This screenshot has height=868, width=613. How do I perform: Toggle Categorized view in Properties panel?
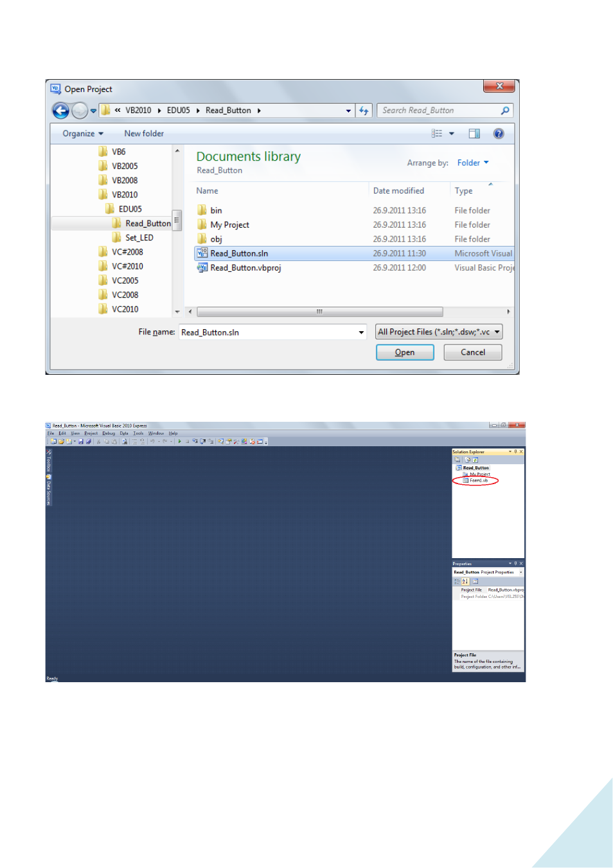tap(457, 581)
